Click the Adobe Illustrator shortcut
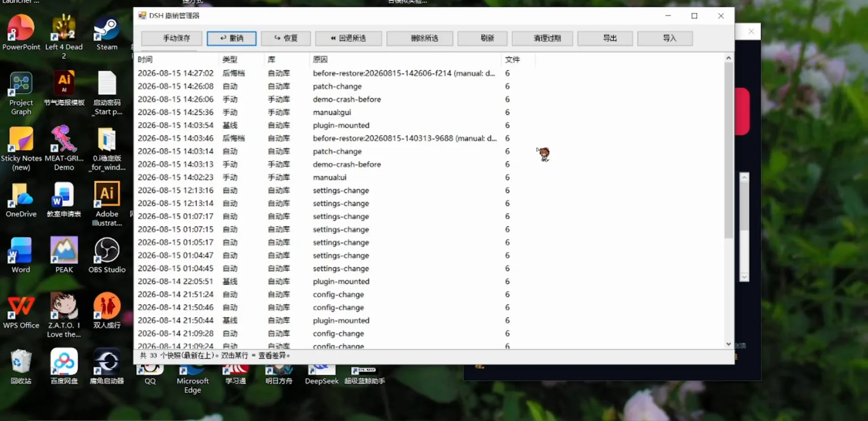The image size is (868, 421). click(107, 204)
